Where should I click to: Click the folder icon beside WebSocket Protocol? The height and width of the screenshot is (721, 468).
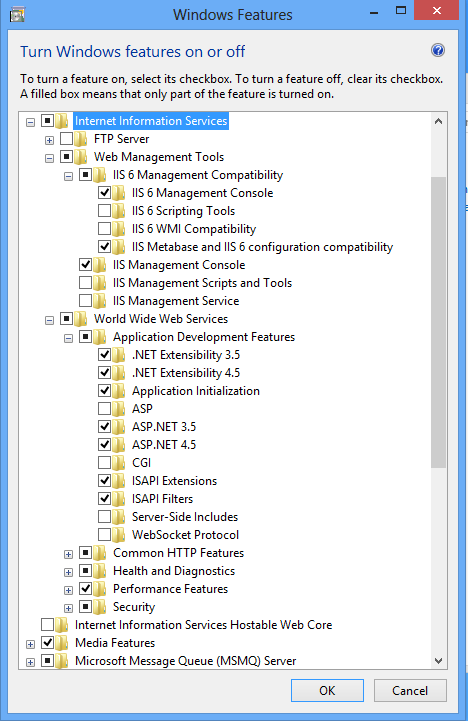[119, 534]
